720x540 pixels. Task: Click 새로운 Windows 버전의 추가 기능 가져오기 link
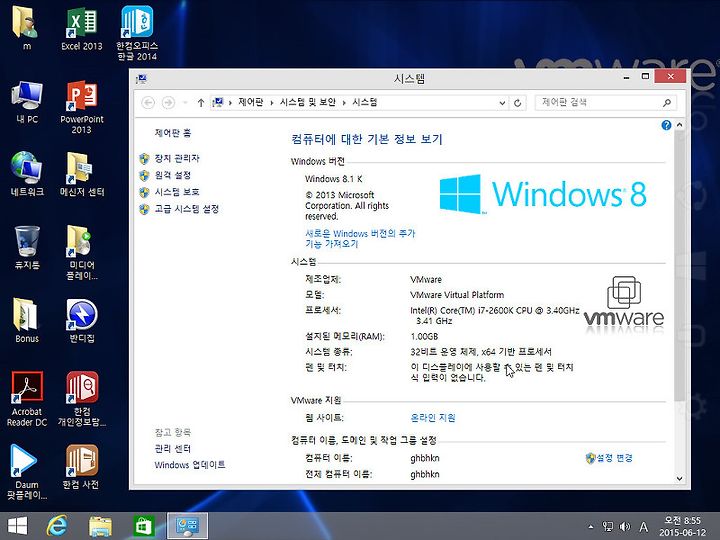(x=360, y=239)
